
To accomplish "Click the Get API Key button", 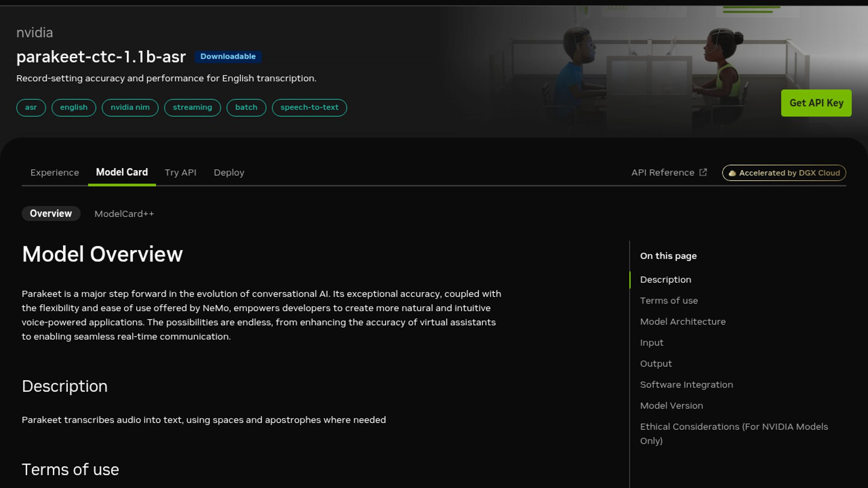I will [x=816, y=103].
